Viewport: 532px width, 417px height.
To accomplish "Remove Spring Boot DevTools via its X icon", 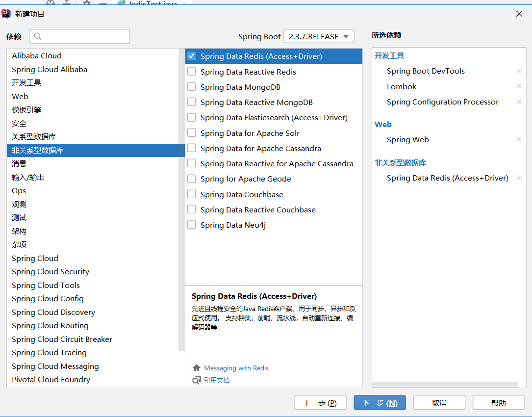I will (519, 71).
